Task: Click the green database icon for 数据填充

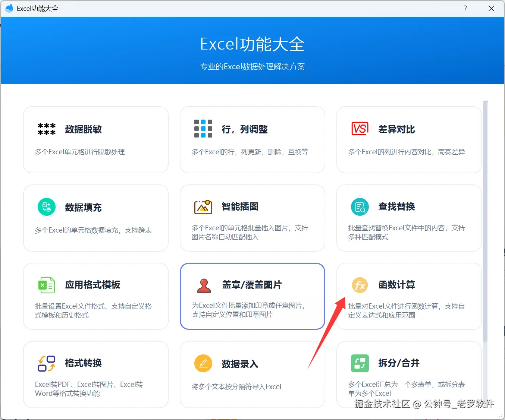Action: coord(47,207)
